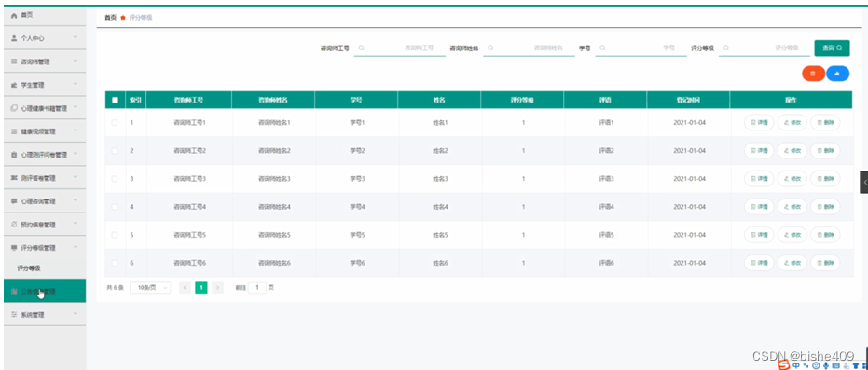The width and height of the screenshot is (868, 370).
Task: Open 详情 for row 咨询师工号6
Action: click(x=759, y=263)
